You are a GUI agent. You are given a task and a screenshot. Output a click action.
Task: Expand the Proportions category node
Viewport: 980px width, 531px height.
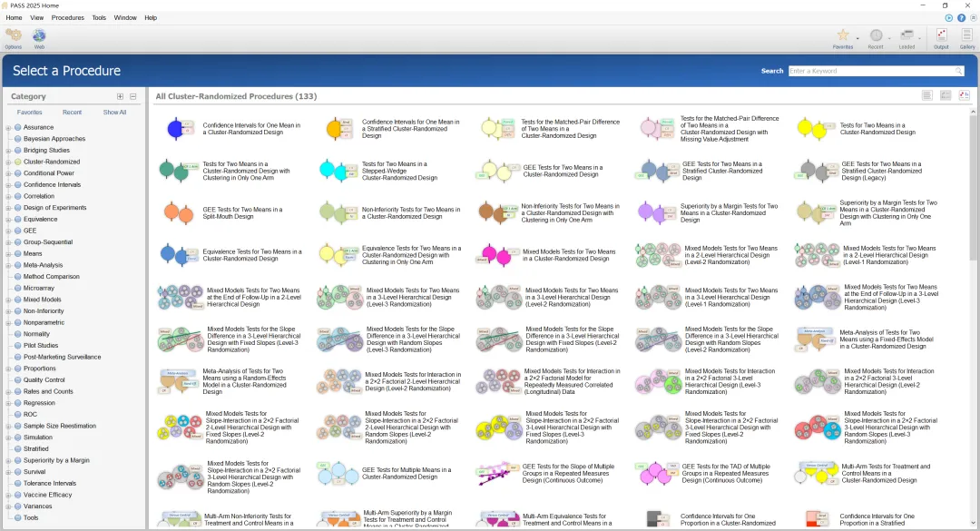point(9,369)
